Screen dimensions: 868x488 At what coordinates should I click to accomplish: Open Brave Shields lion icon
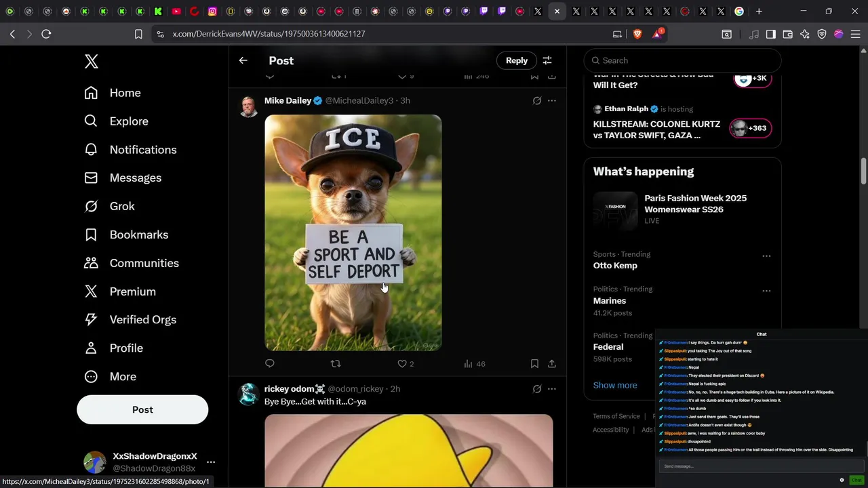tap(637, 34)
